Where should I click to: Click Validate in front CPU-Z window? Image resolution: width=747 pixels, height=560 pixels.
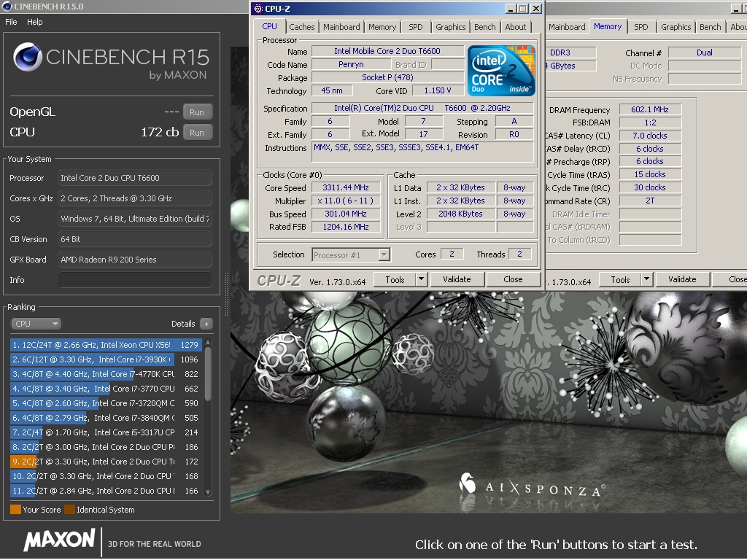pos(457,279)
